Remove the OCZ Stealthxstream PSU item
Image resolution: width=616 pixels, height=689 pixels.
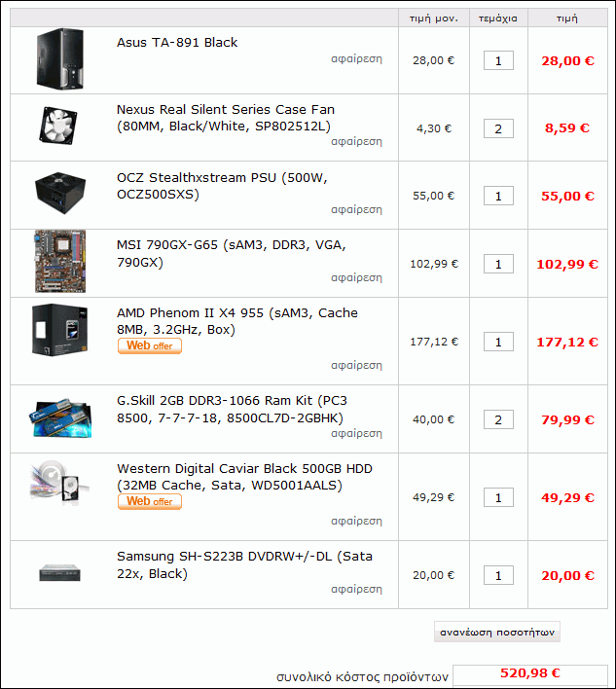coord(356,209)
